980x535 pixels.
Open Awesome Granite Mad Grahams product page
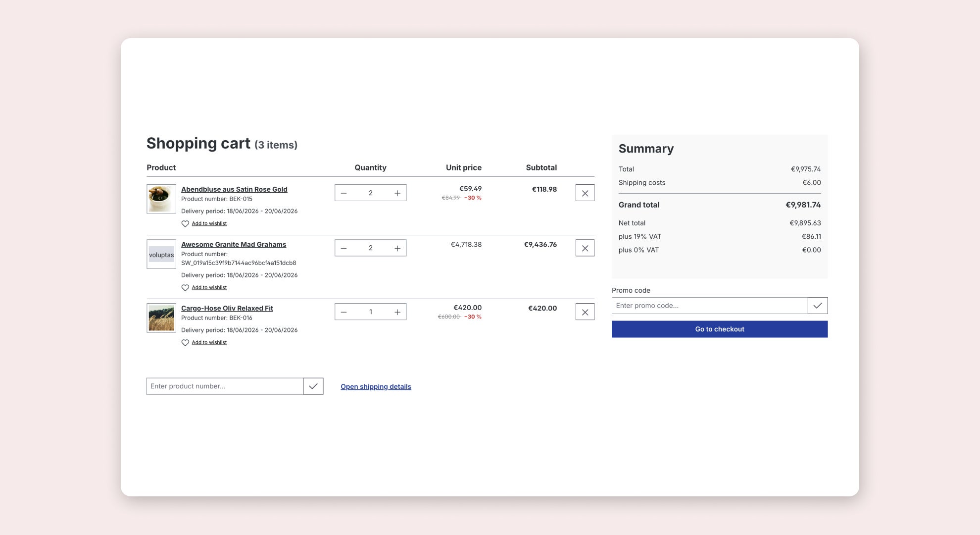(x=234, y=244)
